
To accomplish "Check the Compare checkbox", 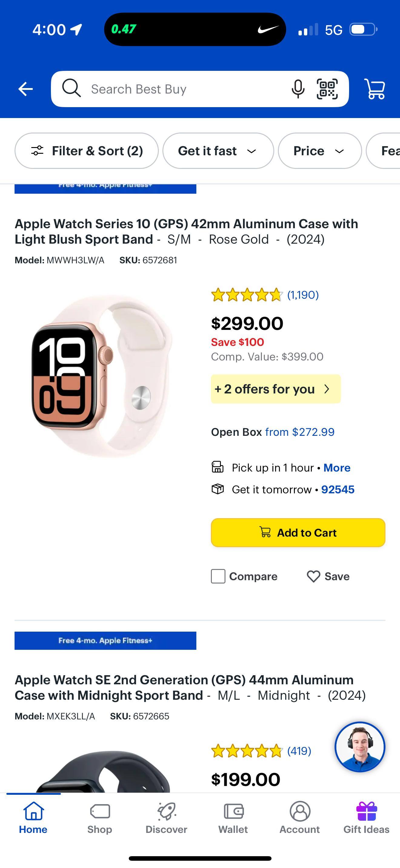I will click(x=218, y=576).
